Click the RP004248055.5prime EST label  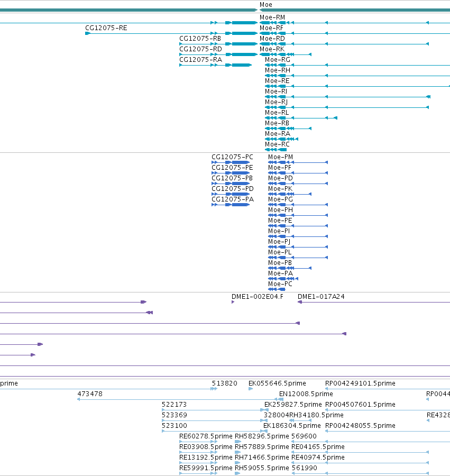(360, 426)
